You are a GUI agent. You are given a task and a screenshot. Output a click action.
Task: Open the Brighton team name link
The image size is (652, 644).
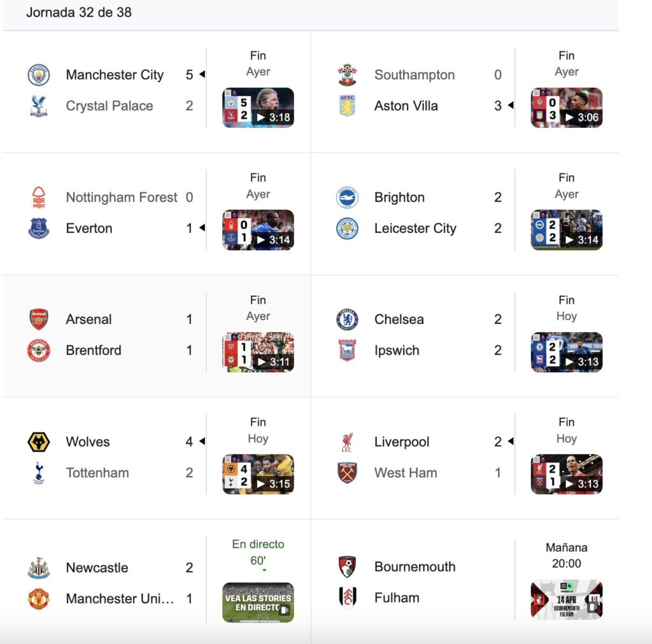[x=399, y=197]
